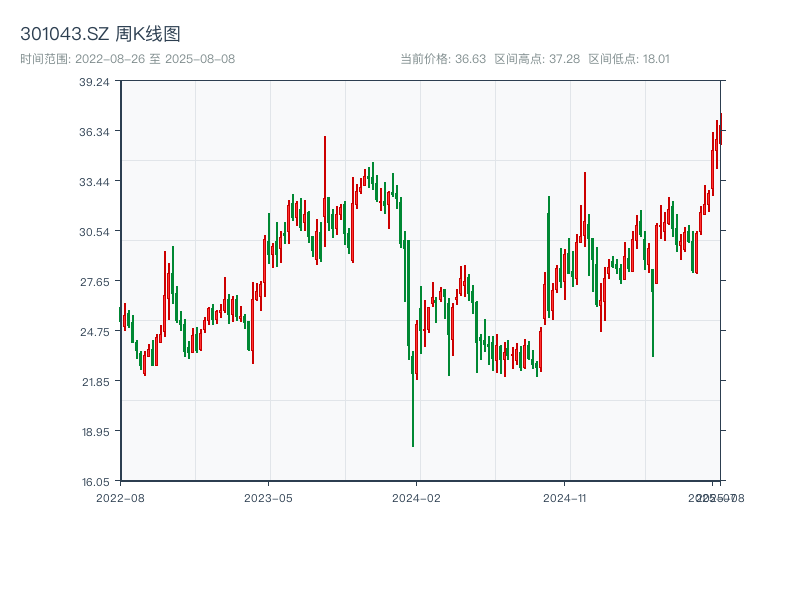Click the range low label 区间低点: 18.01
Screen dimensions: 800x600
coord(629,59)
